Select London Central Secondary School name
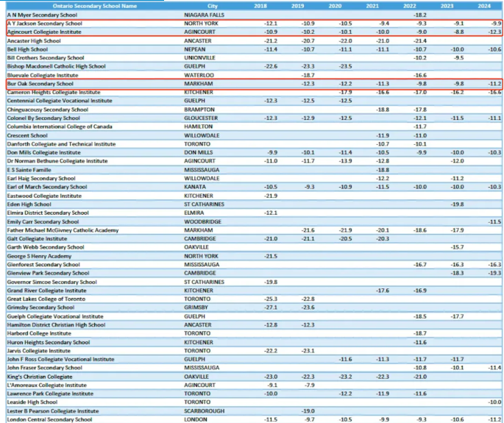The image size is (504, 423). coord(49,419)
